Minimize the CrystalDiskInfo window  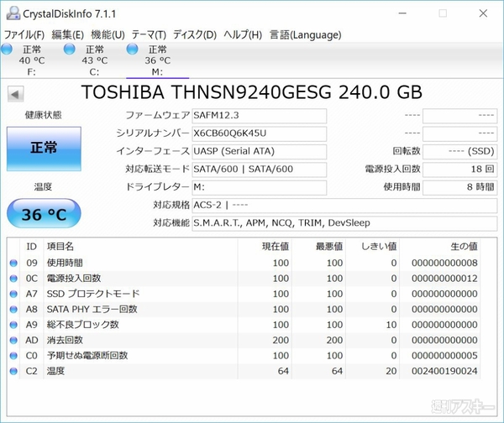(x=402, y=13)
